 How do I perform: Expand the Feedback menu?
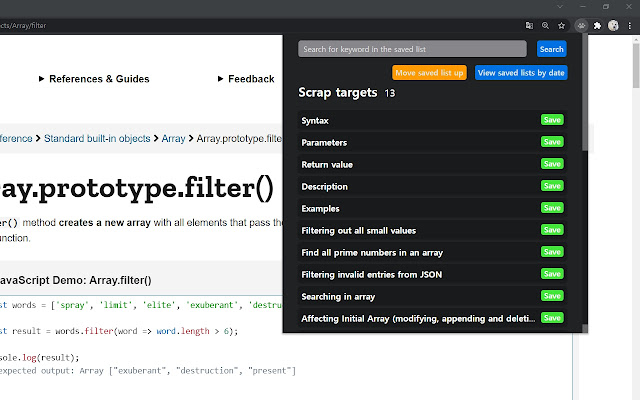[246, 79]
